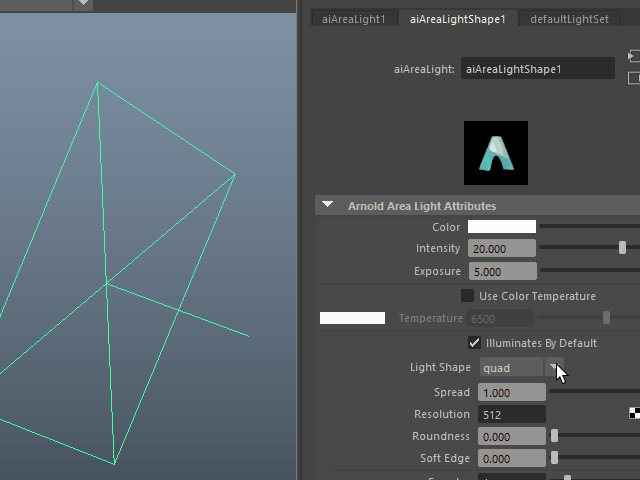
Task: Click the Spread value field
Action: (x=511, y=392)
